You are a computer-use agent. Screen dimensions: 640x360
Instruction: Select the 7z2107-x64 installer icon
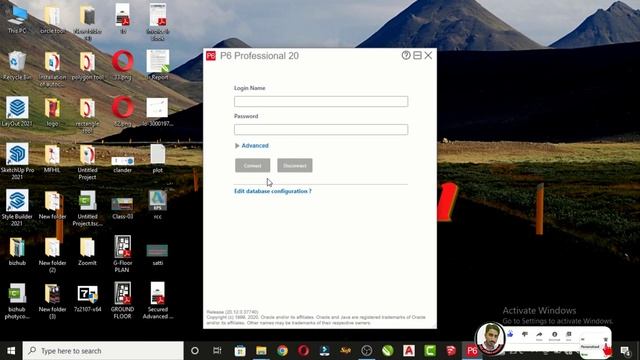[87, 298]
